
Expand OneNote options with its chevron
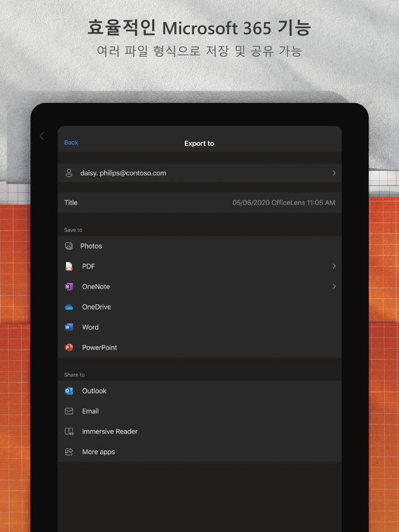(334, 286)
